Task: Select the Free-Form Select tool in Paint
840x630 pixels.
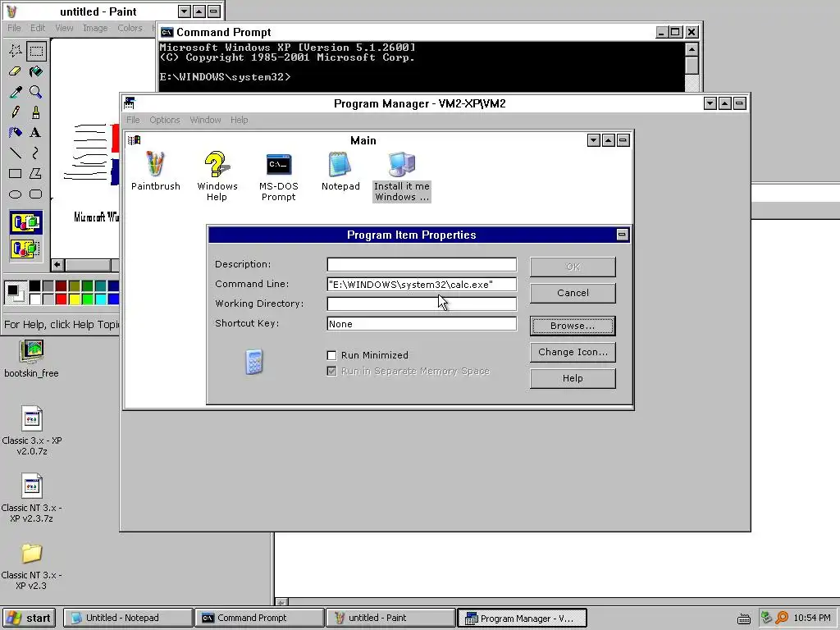Action: pos(16,51)
